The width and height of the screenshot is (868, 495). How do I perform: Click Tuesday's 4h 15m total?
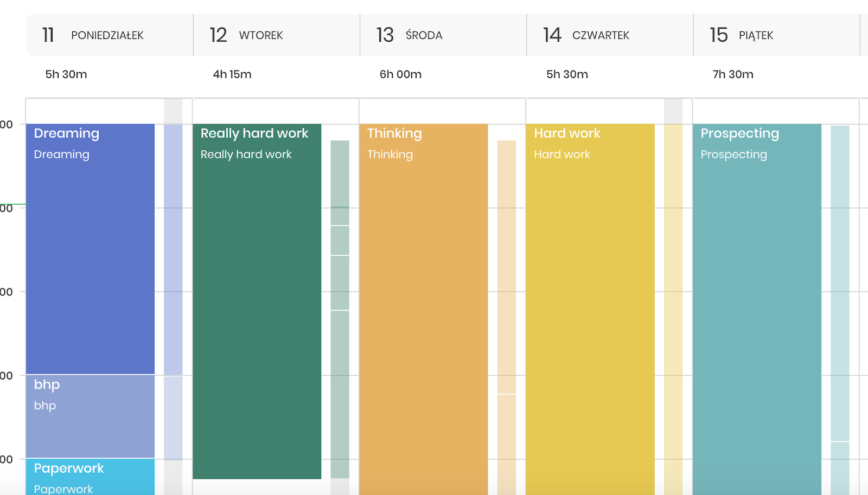coord(232,74)
